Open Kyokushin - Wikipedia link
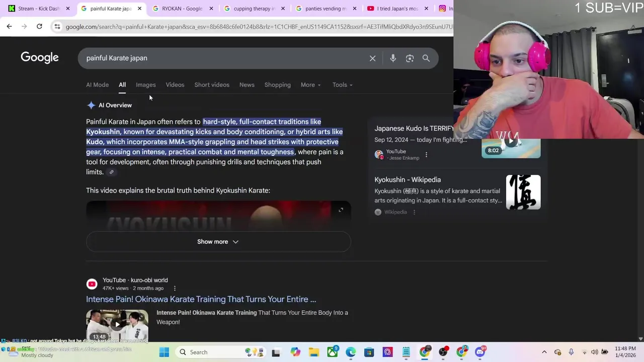The image size is (644, 362). point(408,180)
